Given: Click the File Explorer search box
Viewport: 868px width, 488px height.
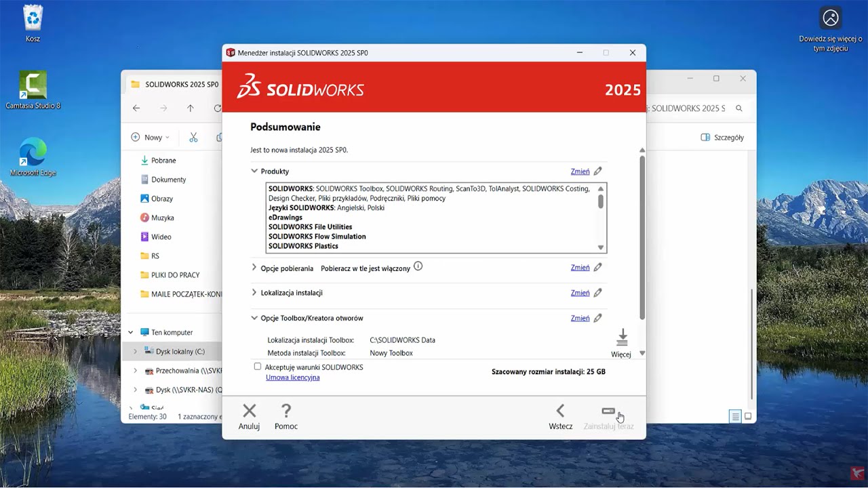Looking at the screenshot, I should (696, 108).
